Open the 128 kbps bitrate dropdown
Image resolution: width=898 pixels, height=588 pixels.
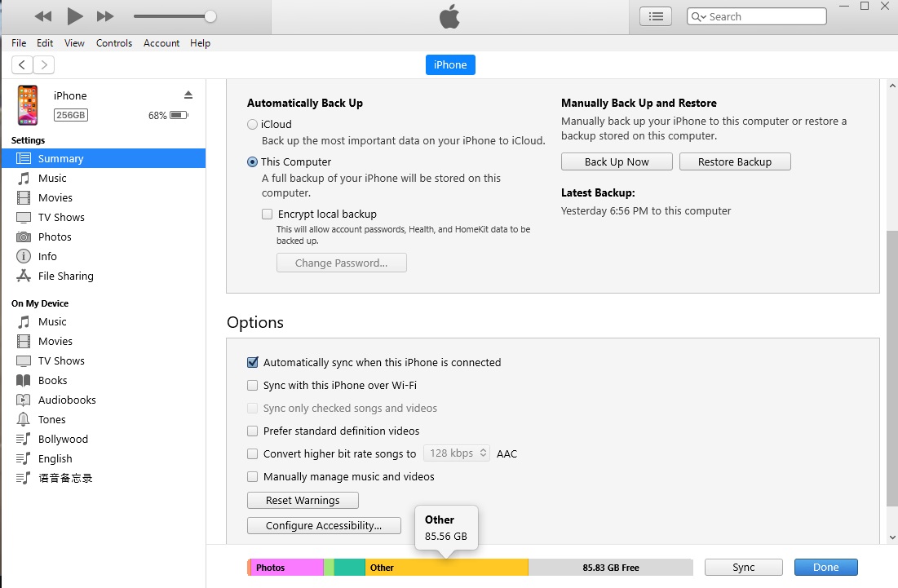(457, 453)
